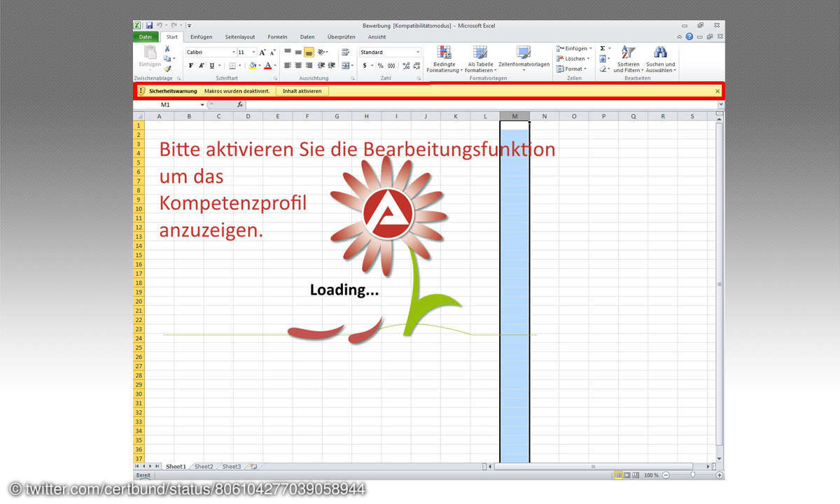Switch to the Formeln ribbon tab
The height and width of the screenshot is (504, 840).
click(x=278, y=36)
